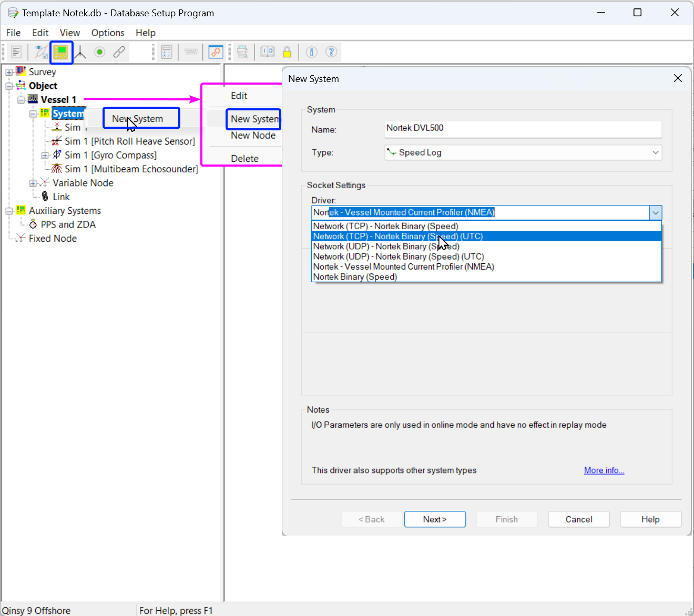This screenshot has width=694, height=616.
Task: Click the chain link toolbar icon
Action: [x=119, y=52]
